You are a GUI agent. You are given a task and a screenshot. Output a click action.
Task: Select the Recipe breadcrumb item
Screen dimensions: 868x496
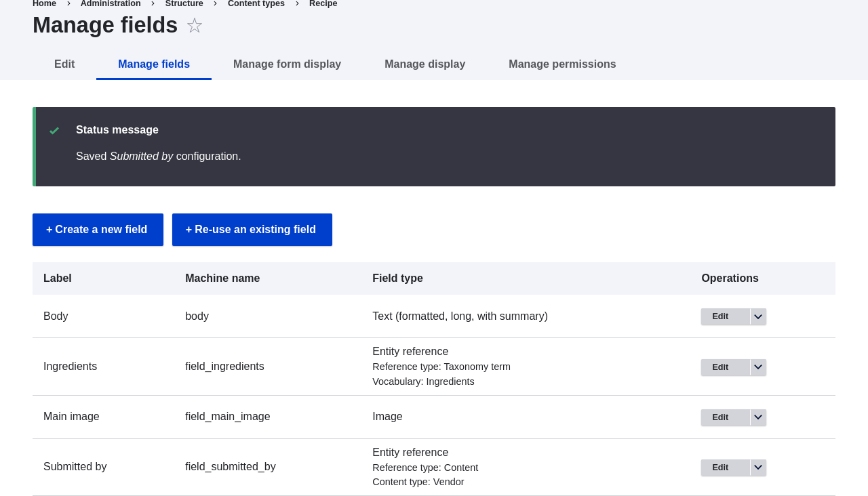click(323, 3)
